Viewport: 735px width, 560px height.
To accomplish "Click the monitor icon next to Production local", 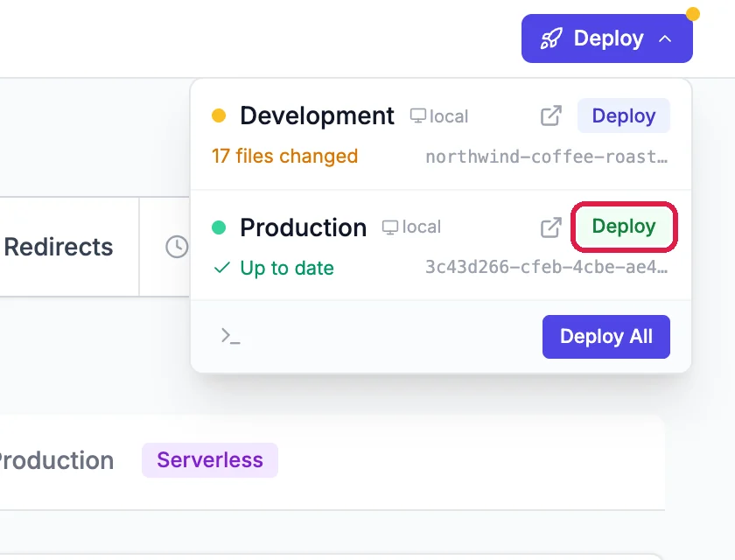I will coord(390,227).
